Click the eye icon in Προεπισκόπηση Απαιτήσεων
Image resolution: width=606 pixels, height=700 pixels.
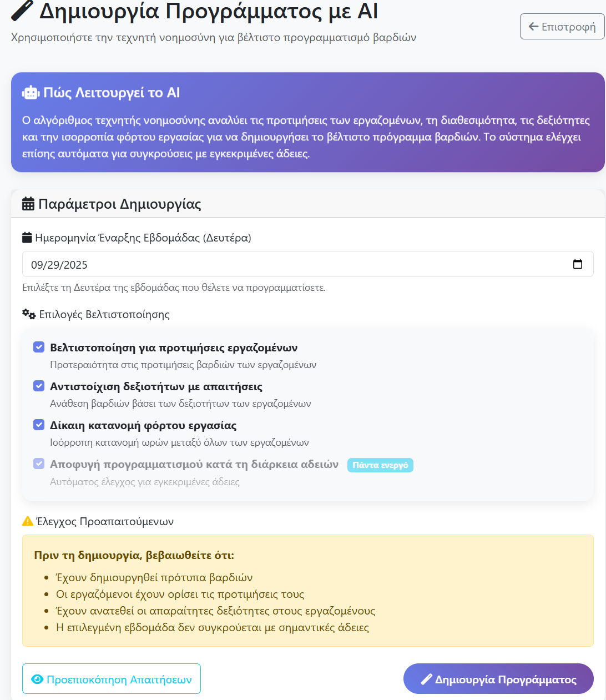pyautogui.click(x=37, y=679)
